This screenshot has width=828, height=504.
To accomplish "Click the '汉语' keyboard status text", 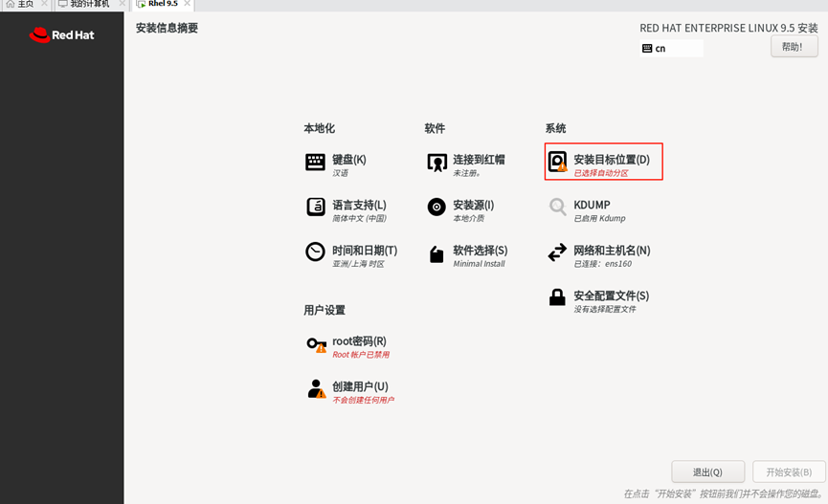I will (x=340, y=173).
